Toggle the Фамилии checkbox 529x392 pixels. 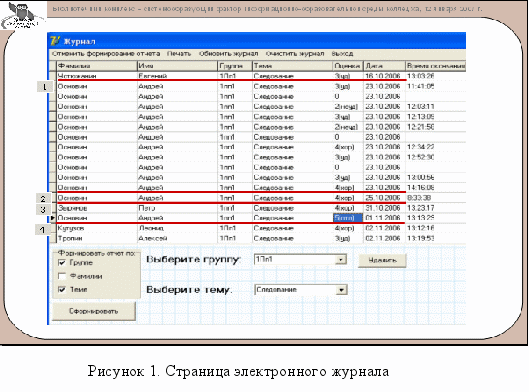pos(62,276)
